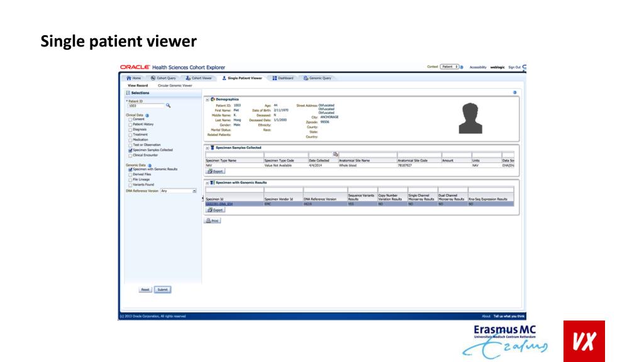Screen dimensions: 644x362
Task: Open the Accessibility link
Action: [x=478, y=67]
